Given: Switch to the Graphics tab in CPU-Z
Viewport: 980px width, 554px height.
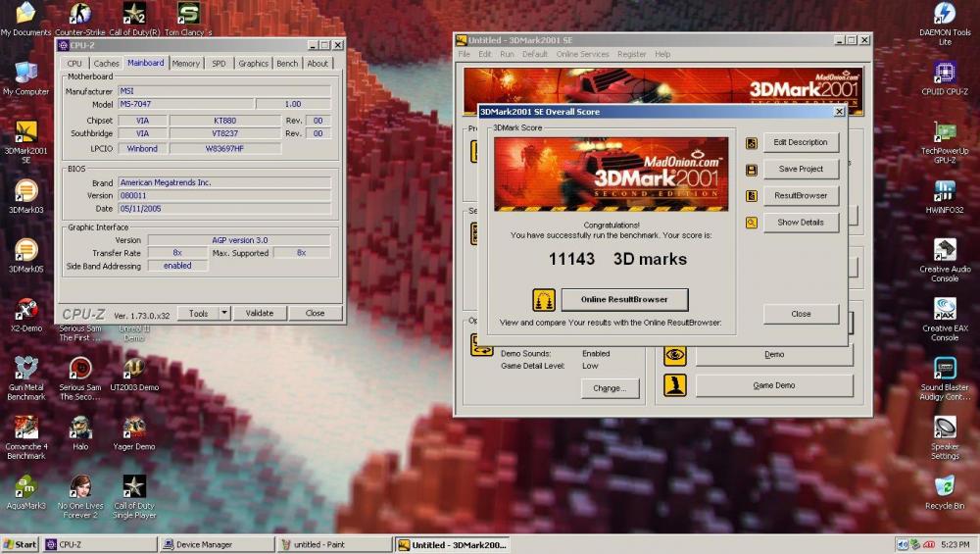Looking at the screenshot, I should tap(253, 64).
